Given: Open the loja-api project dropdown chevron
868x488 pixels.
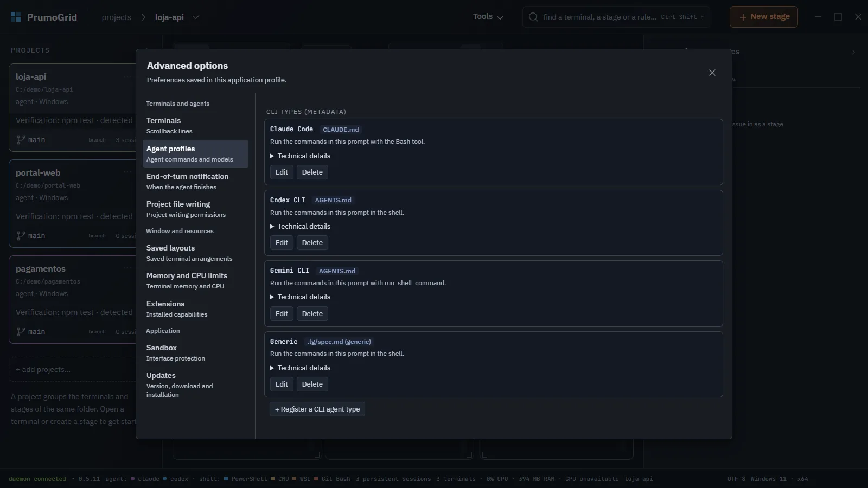Looking at the screenshot, I should click(x=196, y=17).
